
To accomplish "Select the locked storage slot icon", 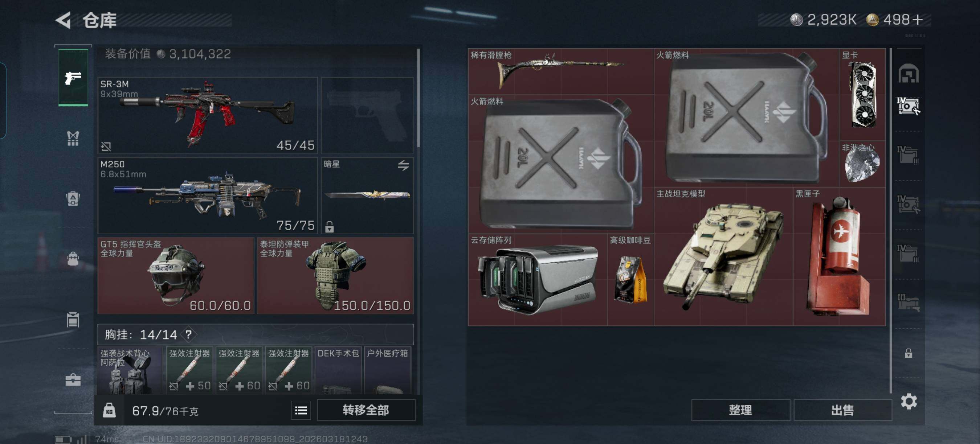I will [908, 353].
